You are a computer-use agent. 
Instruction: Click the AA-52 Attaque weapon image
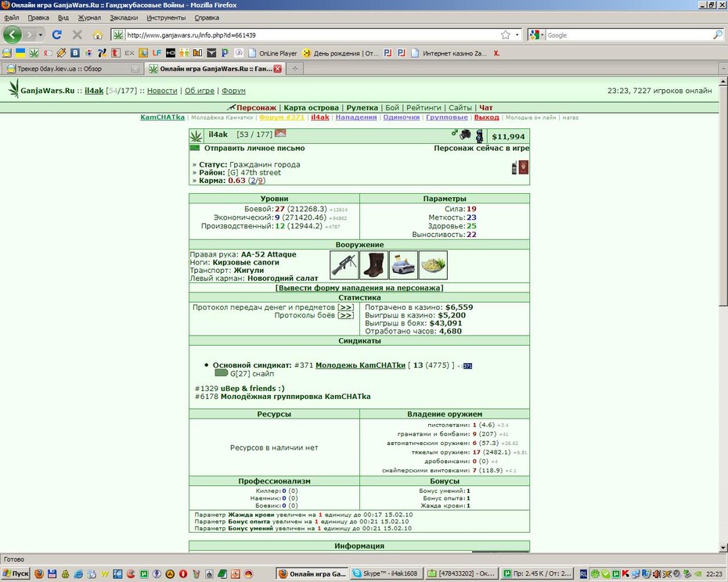pos(344,265)
